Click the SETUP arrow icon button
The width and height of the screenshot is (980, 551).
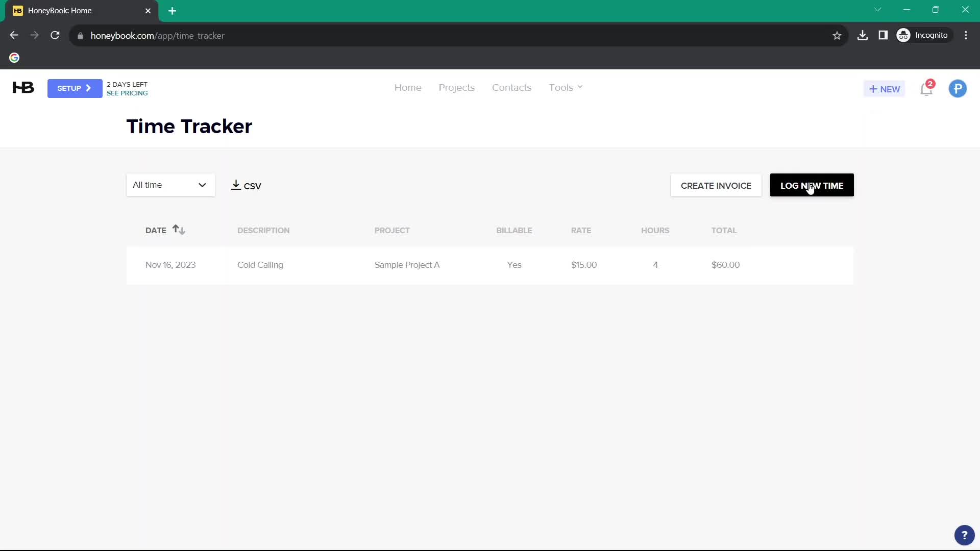click(88, 87)
